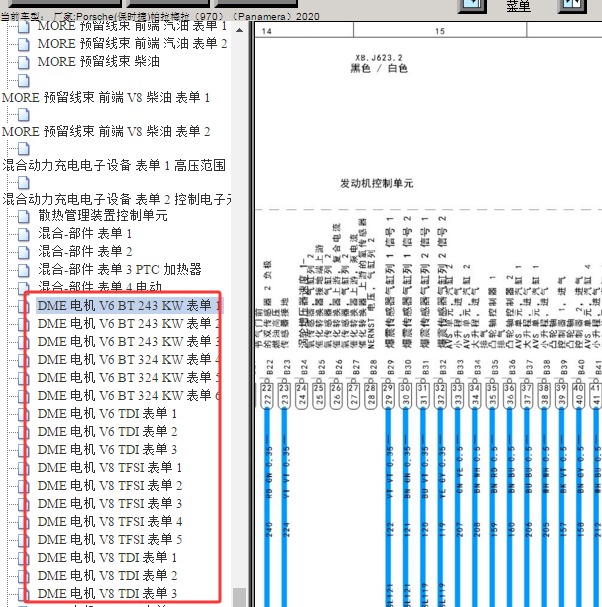Open DME 电机 V6 BT 324 KW 表单 5

point(129,377)
